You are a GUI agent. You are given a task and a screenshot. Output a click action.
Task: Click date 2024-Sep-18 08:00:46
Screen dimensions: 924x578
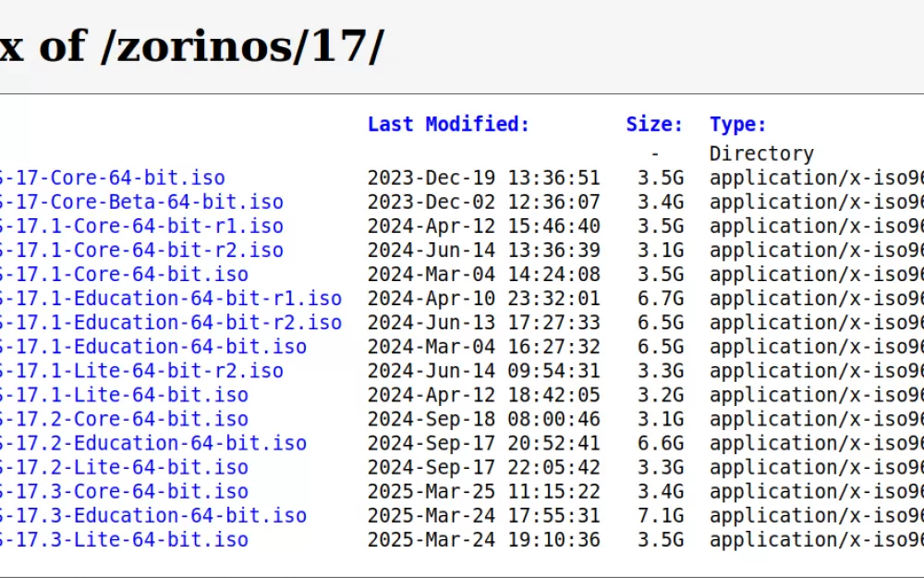click(484, 419)
